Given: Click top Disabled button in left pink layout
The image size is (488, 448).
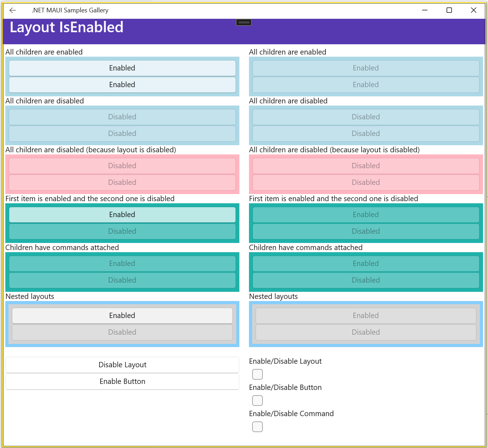Looking at the screenshot, I should click(x=122, y=166).
